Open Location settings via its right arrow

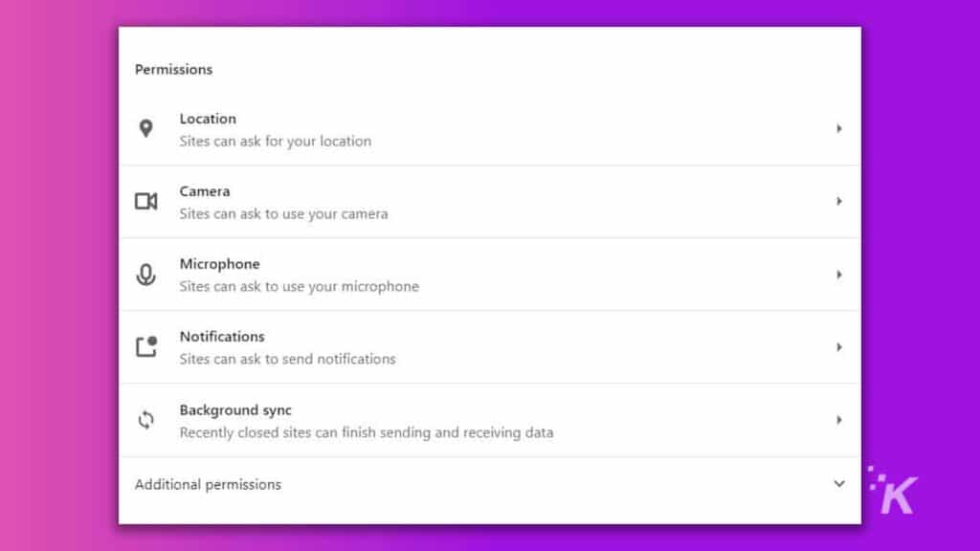click(839, 129)
